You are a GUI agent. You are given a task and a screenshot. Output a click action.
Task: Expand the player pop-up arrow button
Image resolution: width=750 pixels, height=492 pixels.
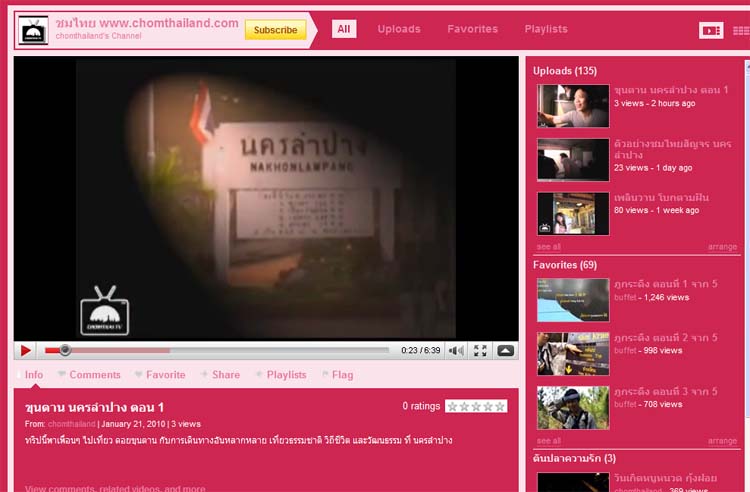point(505,350)
